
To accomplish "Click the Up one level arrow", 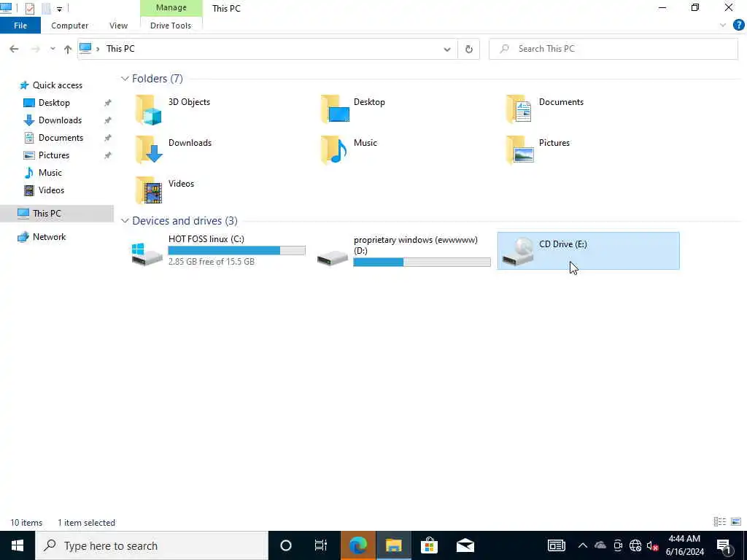I will point(68,49).
